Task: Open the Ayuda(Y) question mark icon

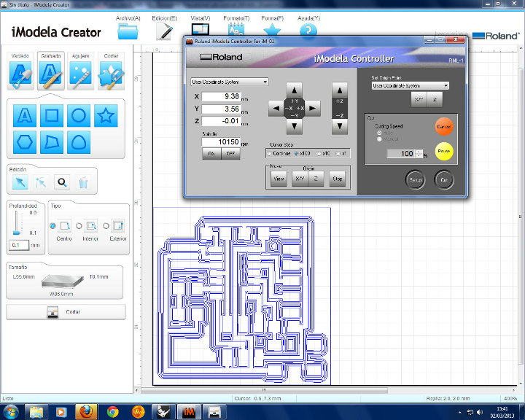Action: [308, 30]
